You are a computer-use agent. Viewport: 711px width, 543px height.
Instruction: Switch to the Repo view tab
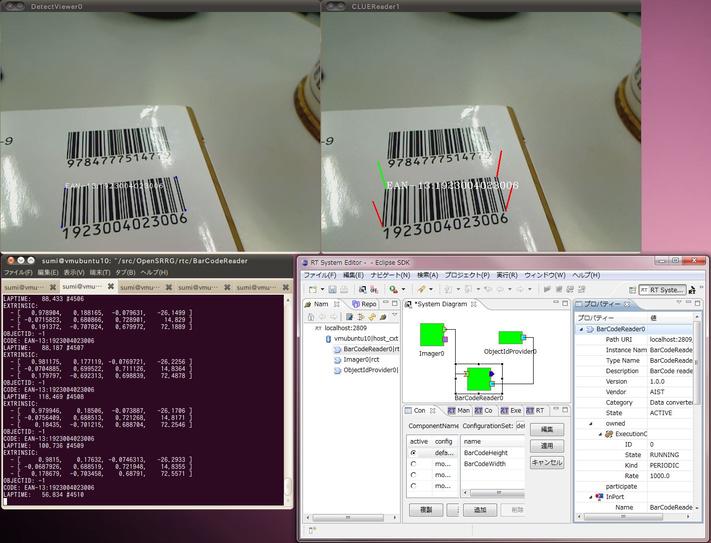pos(365,304)
